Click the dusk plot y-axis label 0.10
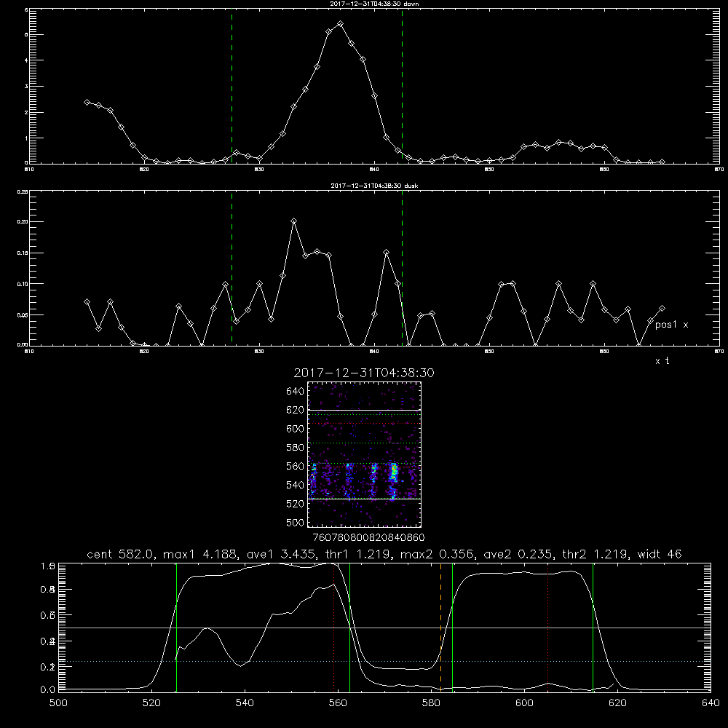 [x=23, y=284]
